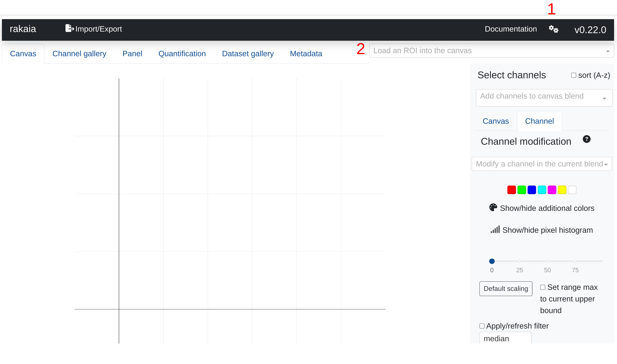The image size is (617, 364).
Task: Pick the magenta color swatch
Action: coord(552,190)
